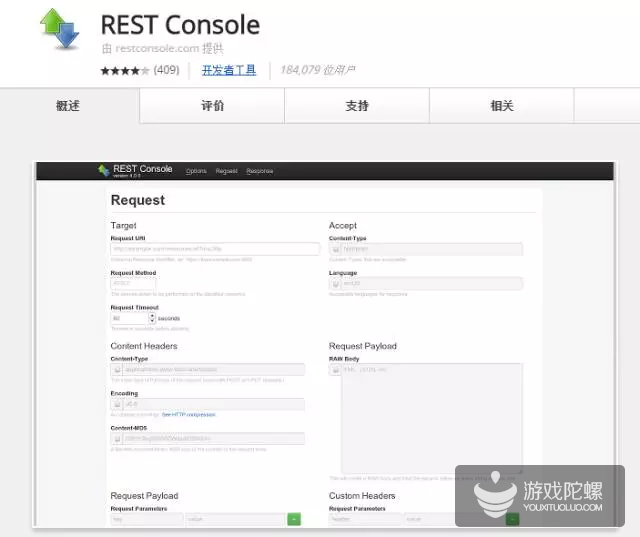Click the (409) review count
Viewport: 640px width, 537px height.
pos(167,70)
